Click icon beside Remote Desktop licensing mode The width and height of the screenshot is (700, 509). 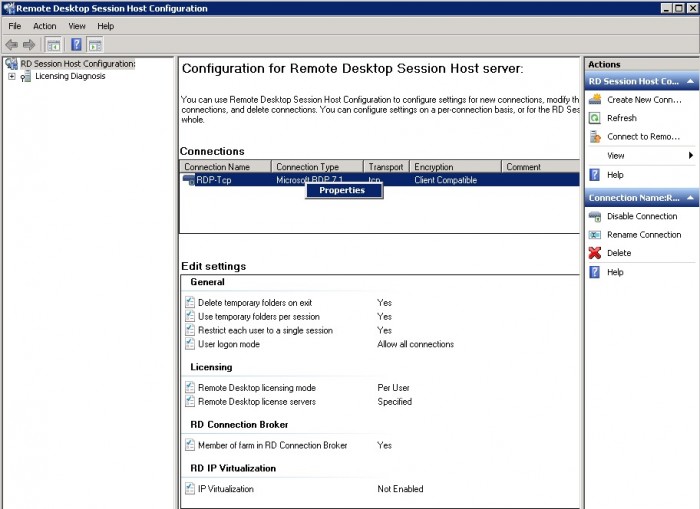pyautogui.click(x=190, y=387)
